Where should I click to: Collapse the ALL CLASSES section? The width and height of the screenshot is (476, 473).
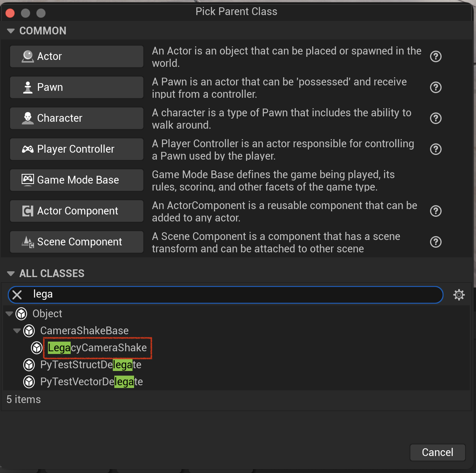tap(11, 274)
